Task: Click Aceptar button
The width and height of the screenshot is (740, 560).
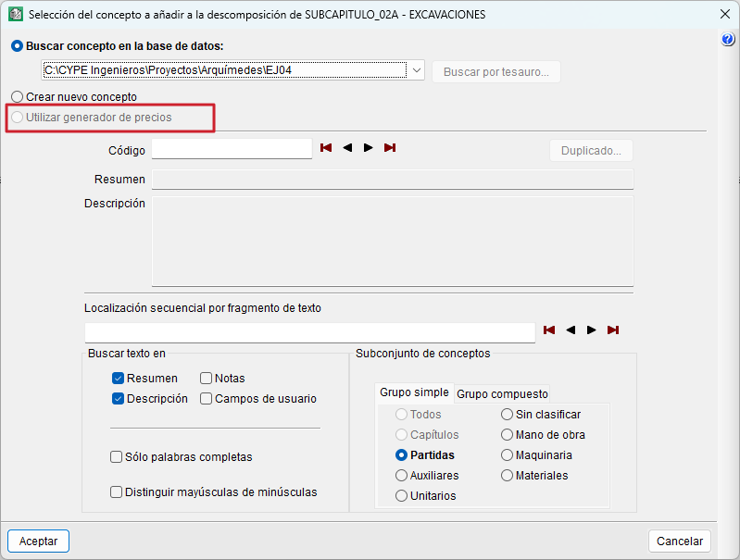Action: pyautogui.click(x=38, y=541)
